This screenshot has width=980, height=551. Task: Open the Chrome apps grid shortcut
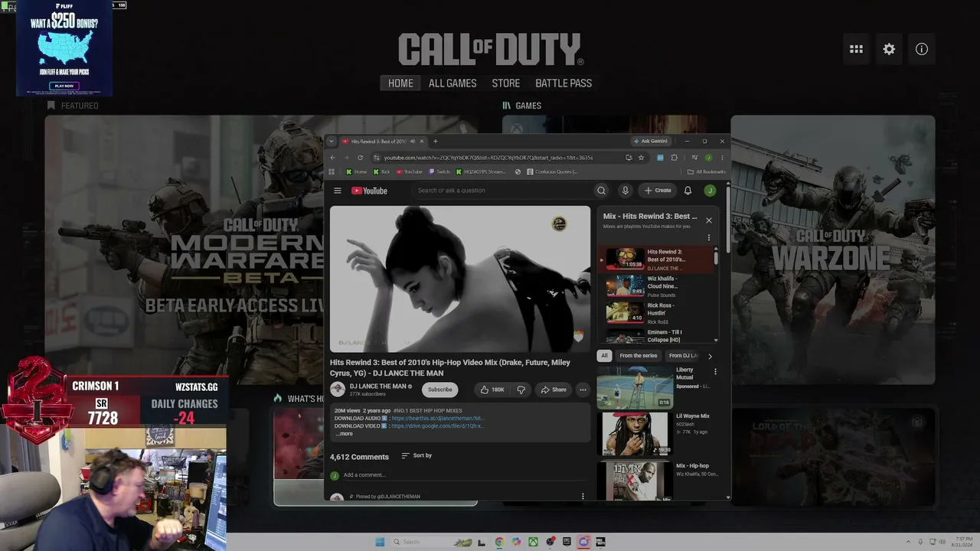[x=332, y=172]
